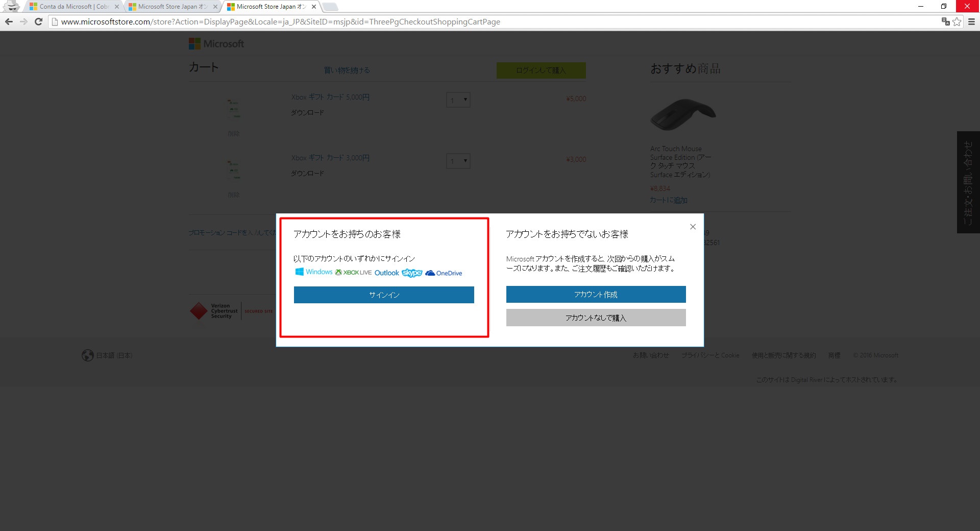Click the Outlook logo in the dialog
Screen dimensions: 980x531
(387, 273)
